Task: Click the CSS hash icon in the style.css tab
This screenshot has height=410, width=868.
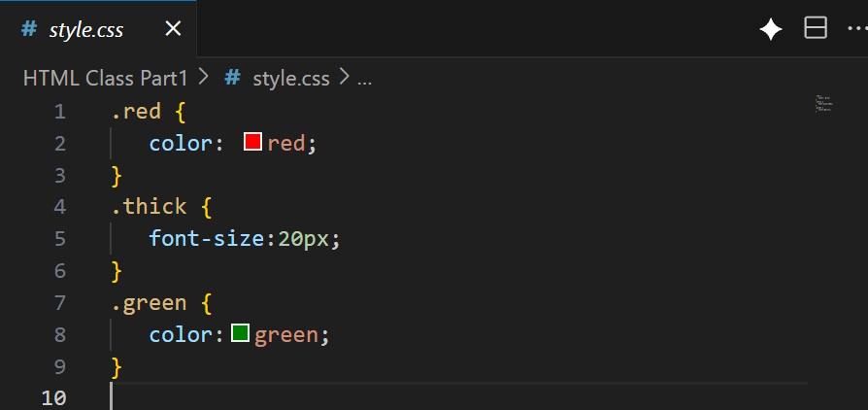Action: (x=29, y=29)
